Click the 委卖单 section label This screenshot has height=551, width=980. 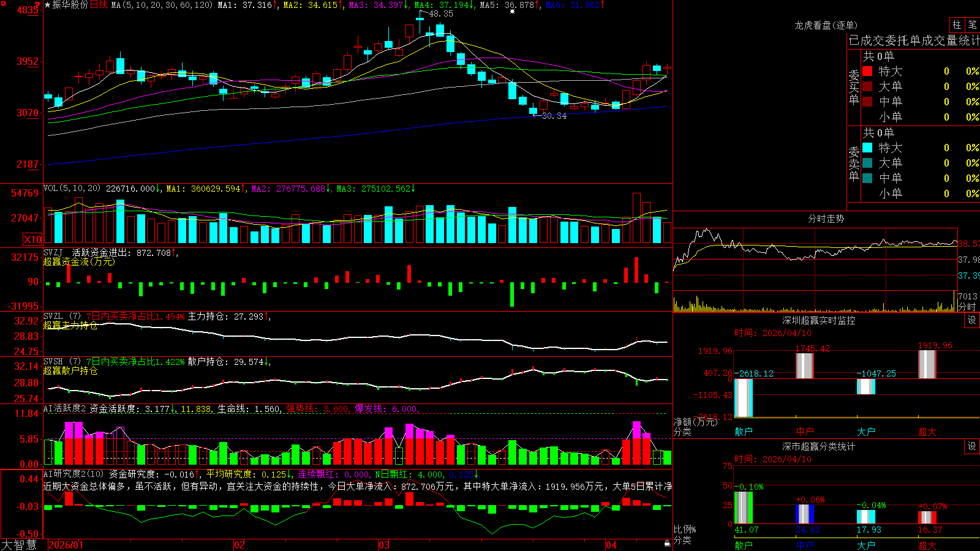click(x=854, y=164)
